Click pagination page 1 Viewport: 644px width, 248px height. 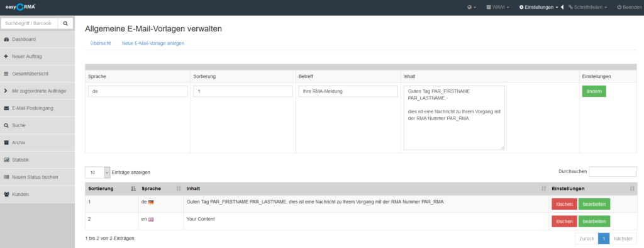[604, 239]
